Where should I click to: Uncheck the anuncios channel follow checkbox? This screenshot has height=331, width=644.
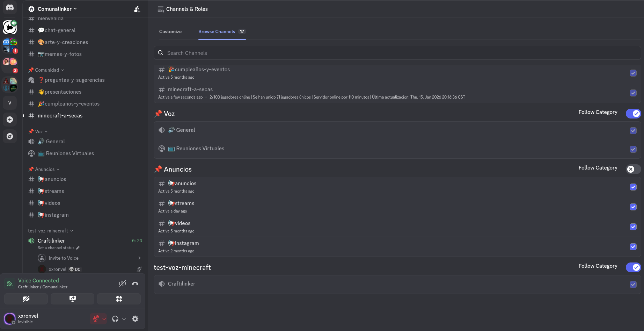pos(633,187)
